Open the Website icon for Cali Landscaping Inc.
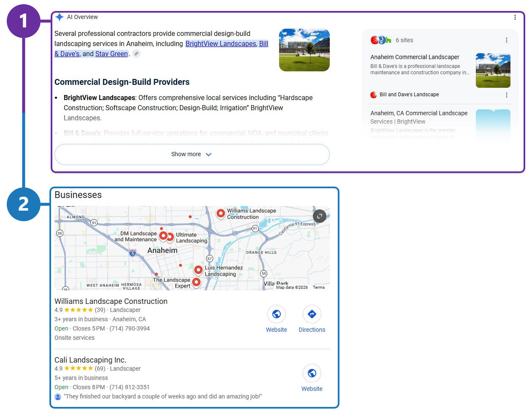 [312, 373]
